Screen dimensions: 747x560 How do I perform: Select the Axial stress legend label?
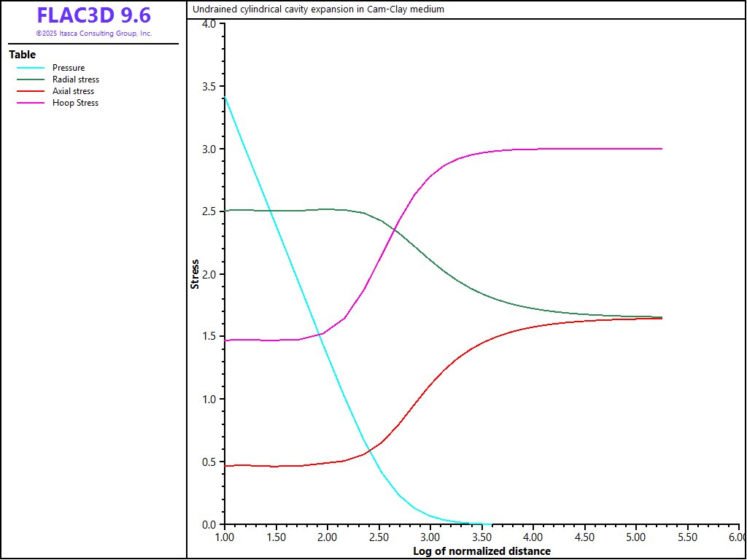click(73, 91)
